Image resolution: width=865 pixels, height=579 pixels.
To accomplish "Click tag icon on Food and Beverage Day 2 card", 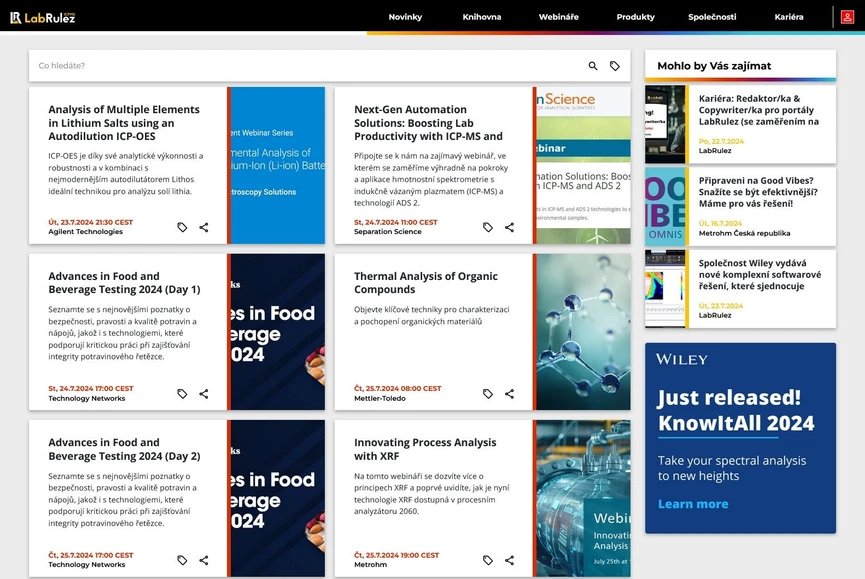I will (182, 560).
